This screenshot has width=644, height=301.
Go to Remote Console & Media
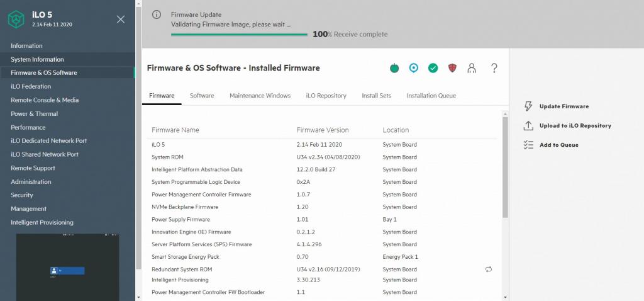coord(45,100)
